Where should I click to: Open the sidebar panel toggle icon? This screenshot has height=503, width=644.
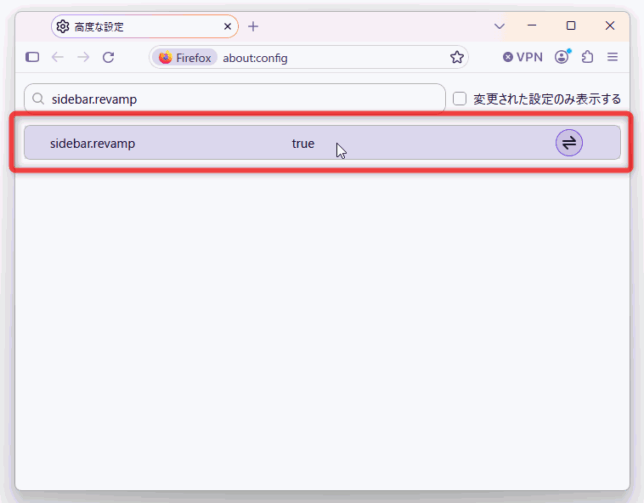(32, 57)
